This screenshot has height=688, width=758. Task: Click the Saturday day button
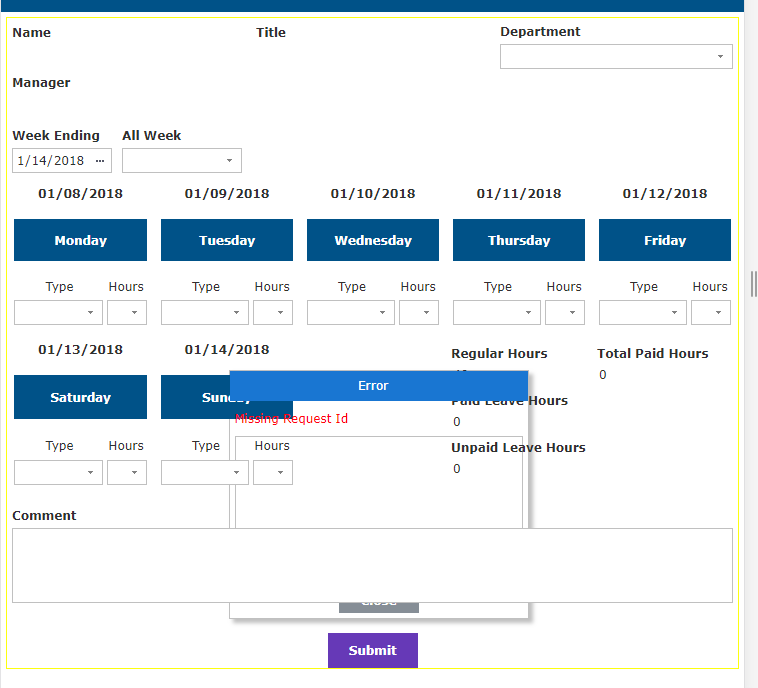pyautogui.click(x=80, y=397)
